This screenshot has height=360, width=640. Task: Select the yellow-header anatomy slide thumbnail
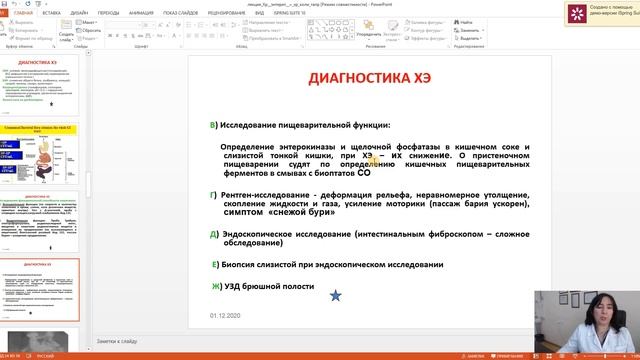point(39,153)
